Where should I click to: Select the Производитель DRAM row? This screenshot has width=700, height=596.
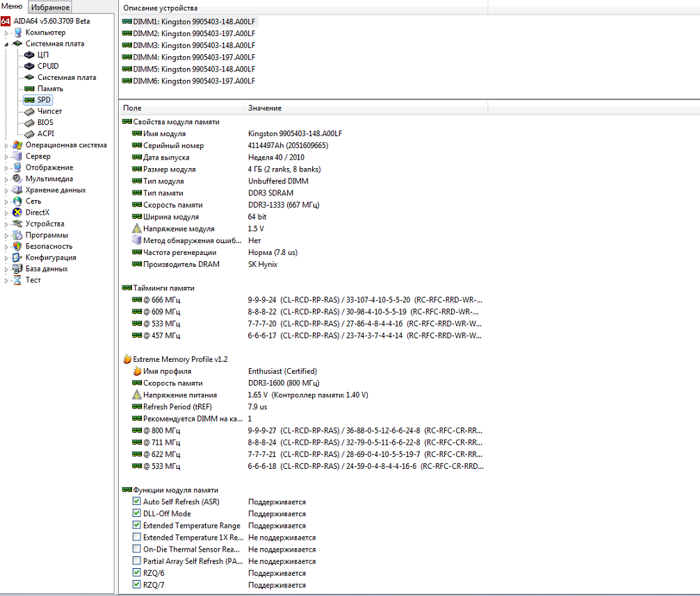coord(303,264)
